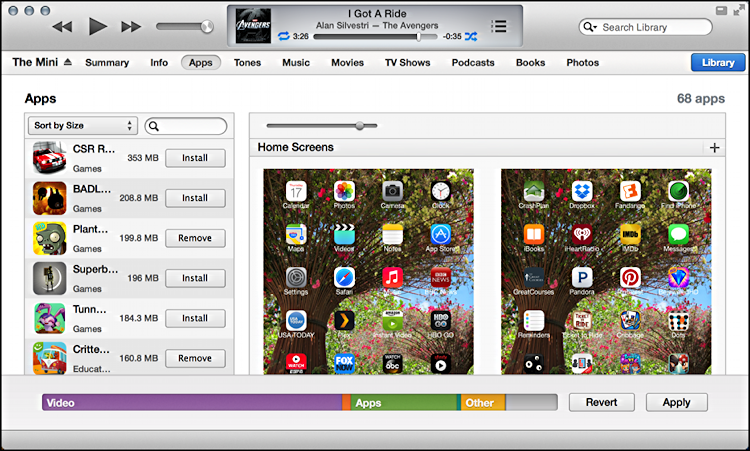The image size is (750, 451).
Task: Toggle the repeat icon
Action: (284, 36)
